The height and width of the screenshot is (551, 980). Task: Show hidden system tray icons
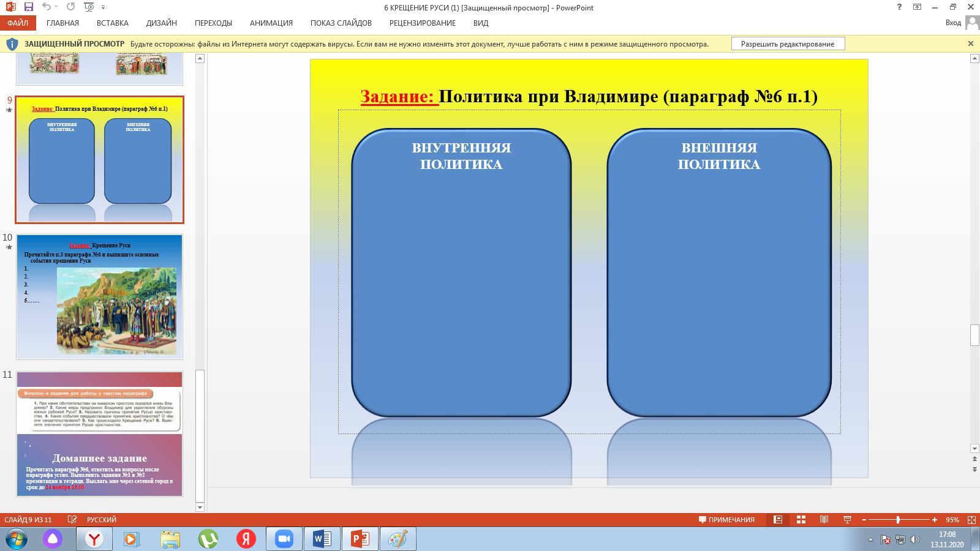pyautogui.click(x=870, y=539)
